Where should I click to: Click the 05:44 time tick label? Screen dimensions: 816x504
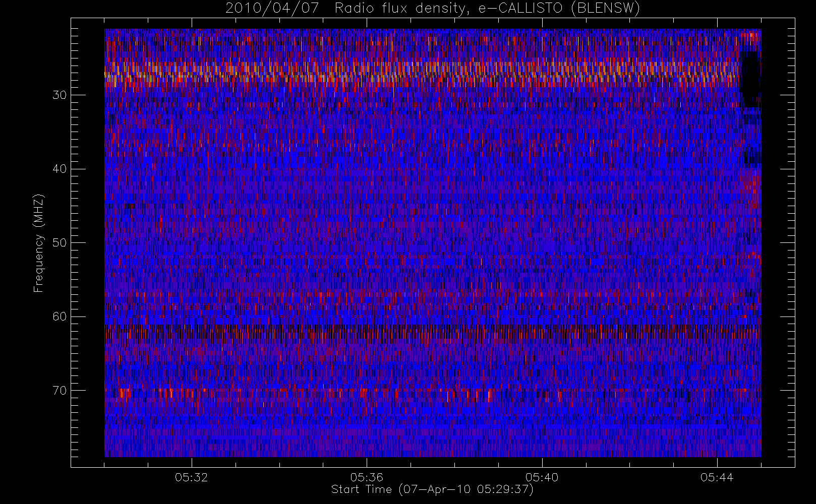[x=717, y=477]
